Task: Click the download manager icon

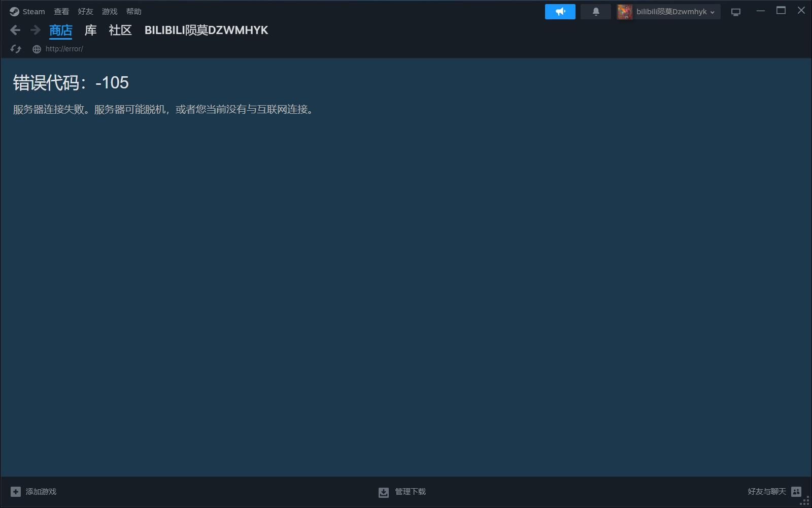Action: point(384,492)
